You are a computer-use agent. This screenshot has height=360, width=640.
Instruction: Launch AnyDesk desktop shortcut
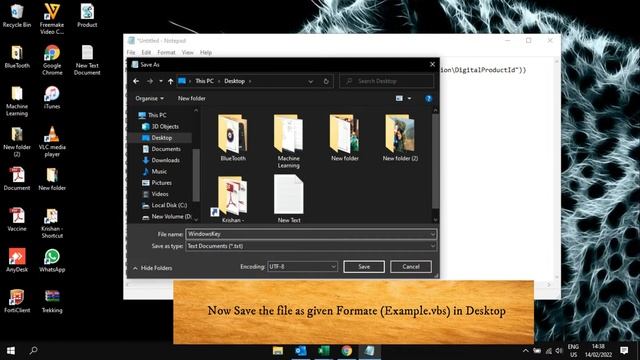[x=17, y=260]
